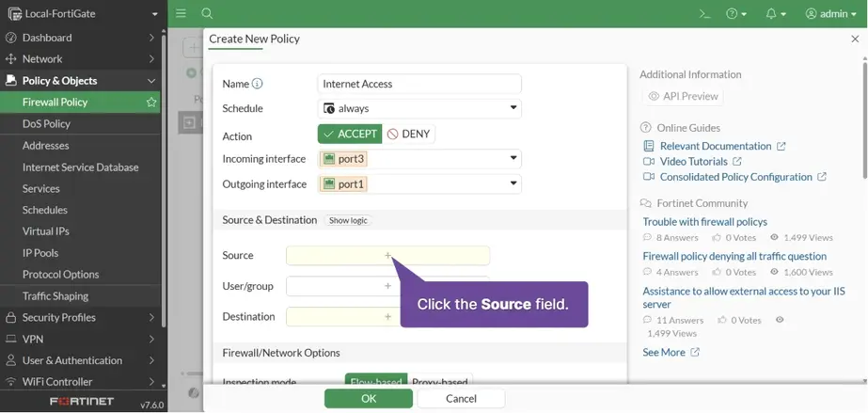
Task: Expand the Security Profiles menu
Action: coord(80,318)
